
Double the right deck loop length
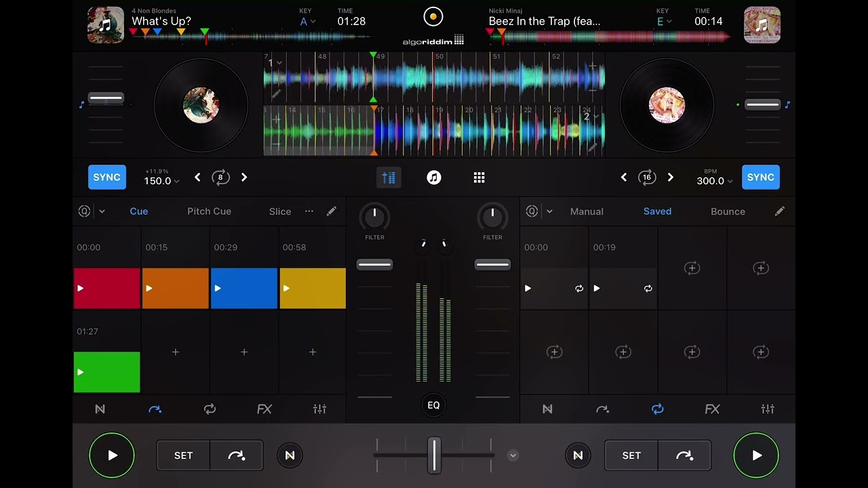click(671, 178)
